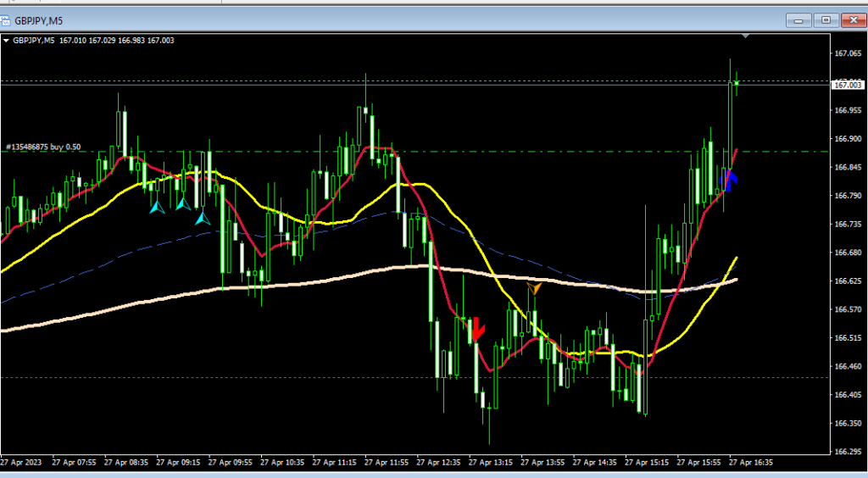The width and height of the screenshot is (868, 478).
Task: Click the red sell arrow marker
Action: click(476, 328)
